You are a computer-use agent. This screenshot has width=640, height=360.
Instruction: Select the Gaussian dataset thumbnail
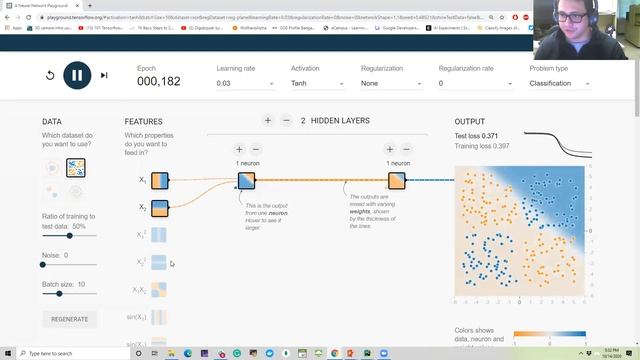pos(52,191)
